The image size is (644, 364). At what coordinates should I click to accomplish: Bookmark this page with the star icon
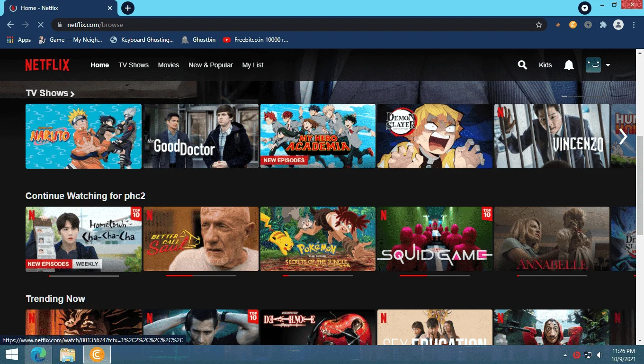[x=539, y=25]
